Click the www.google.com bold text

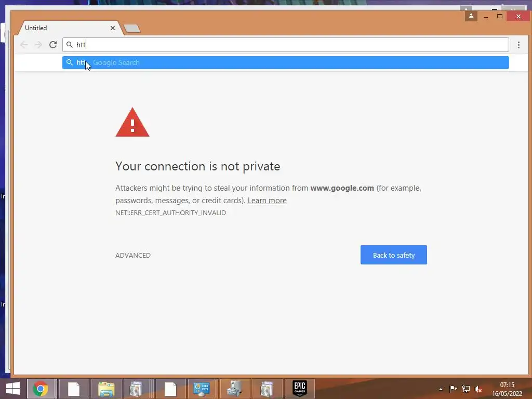point(342,188)
